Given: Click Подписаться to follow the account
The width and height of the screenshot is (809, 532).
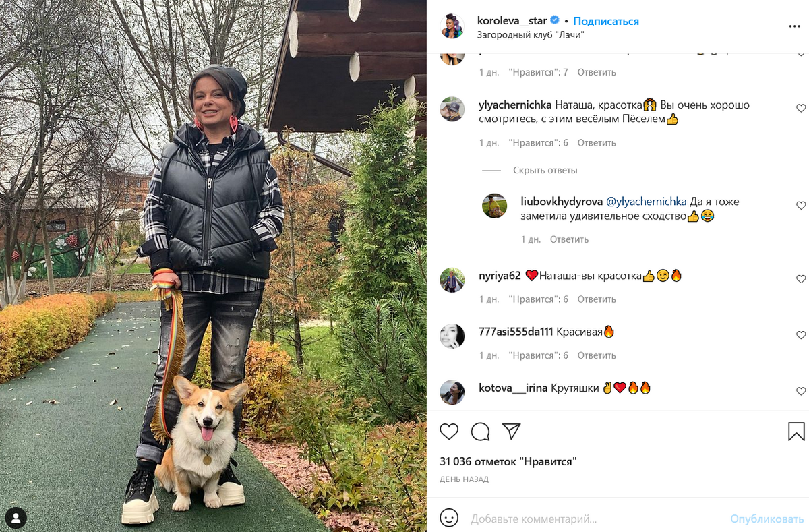Looking at the screenshot, I should (x=606, y=21).
